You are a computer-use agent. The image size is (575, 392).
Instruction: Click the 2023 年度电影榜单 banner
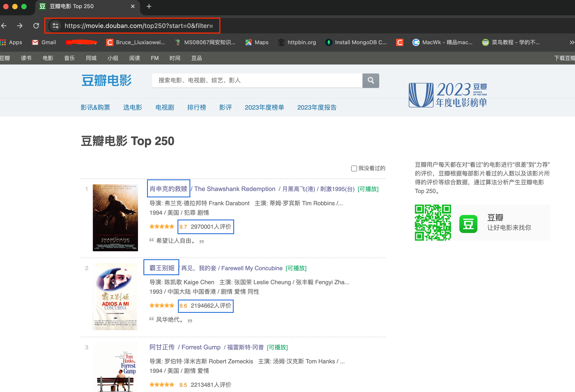[448, 95]
